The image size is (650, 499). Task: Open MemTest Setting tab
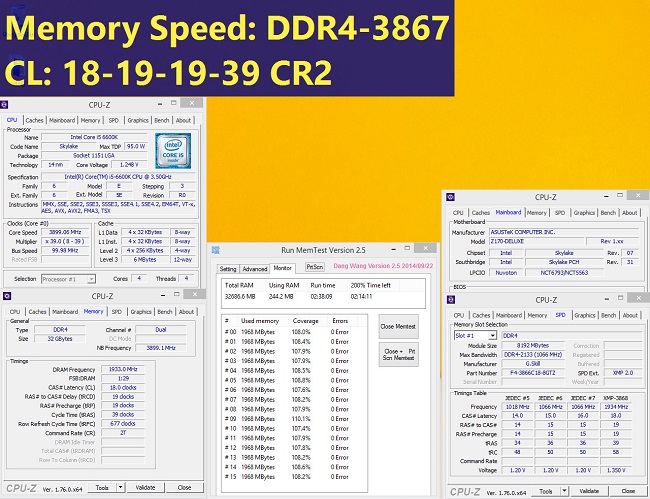click(228, 269)
